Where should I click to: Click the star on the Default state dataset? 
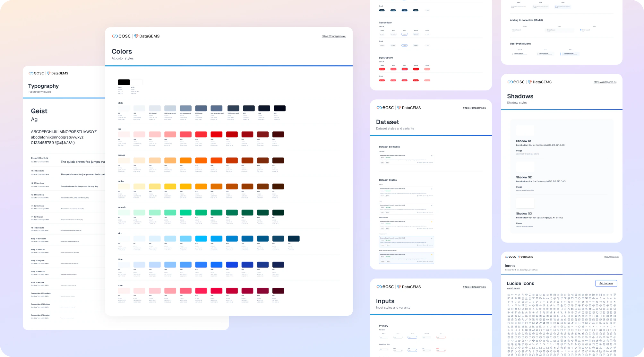click(x=432, y=189)
